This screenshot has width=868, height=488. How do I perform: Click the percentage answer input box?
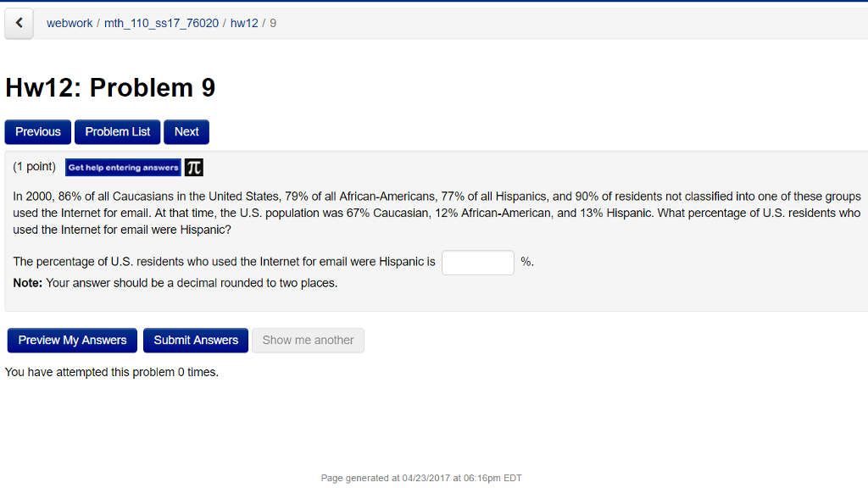477,262
